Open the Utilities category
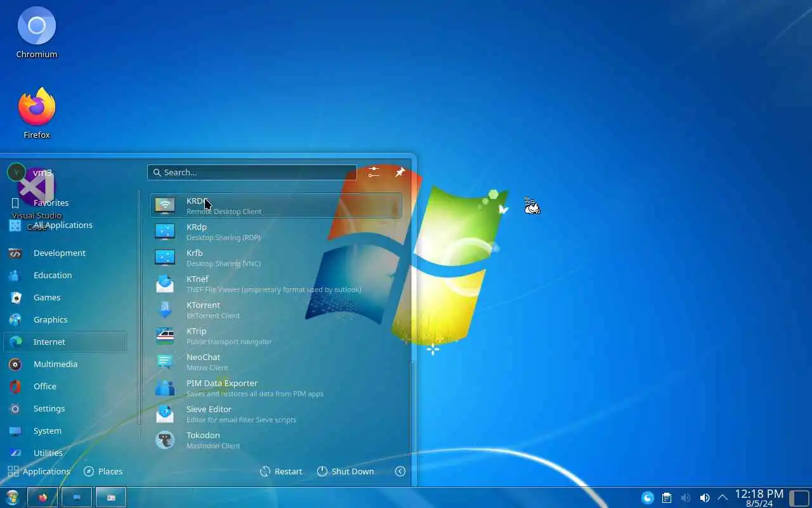The width and height of the screenshot is (812, 508). coord(65,452)
